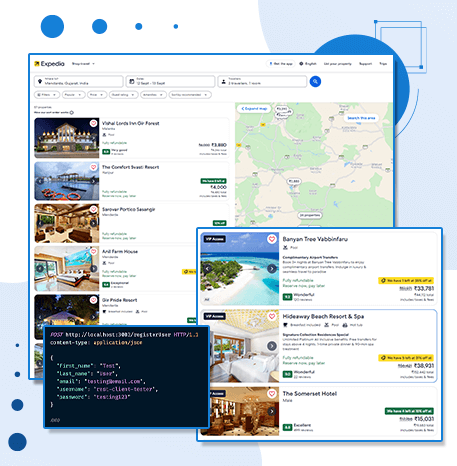Image resolution: width=457 pixels, height=466 pixels.
Task: Click the 8.8 rating badge on Somerset Hotel
Action: pyautogui.click(x=287, y=427)
